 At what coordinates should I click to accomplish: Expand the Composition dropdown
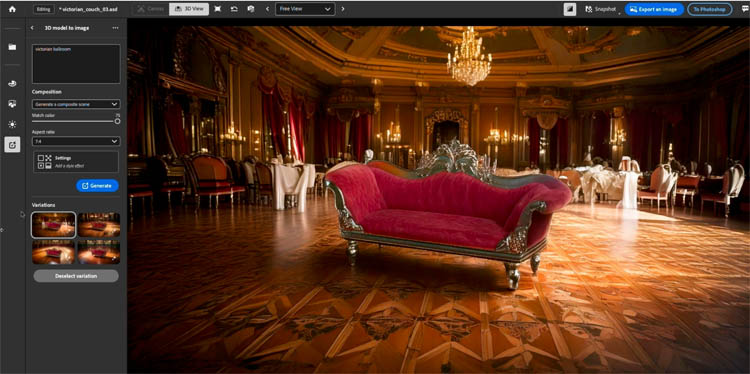pos(76,104)
